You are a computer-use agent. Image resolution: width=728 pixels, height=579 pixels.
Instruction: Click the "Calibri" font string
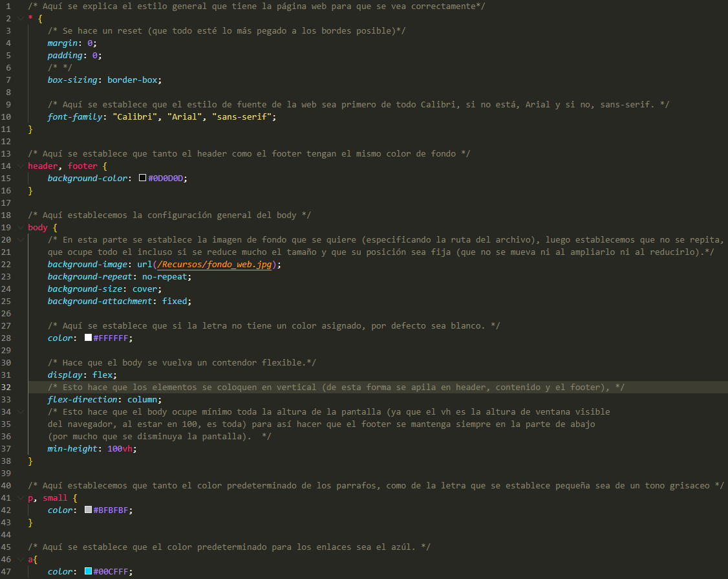[x=134, y=116]
